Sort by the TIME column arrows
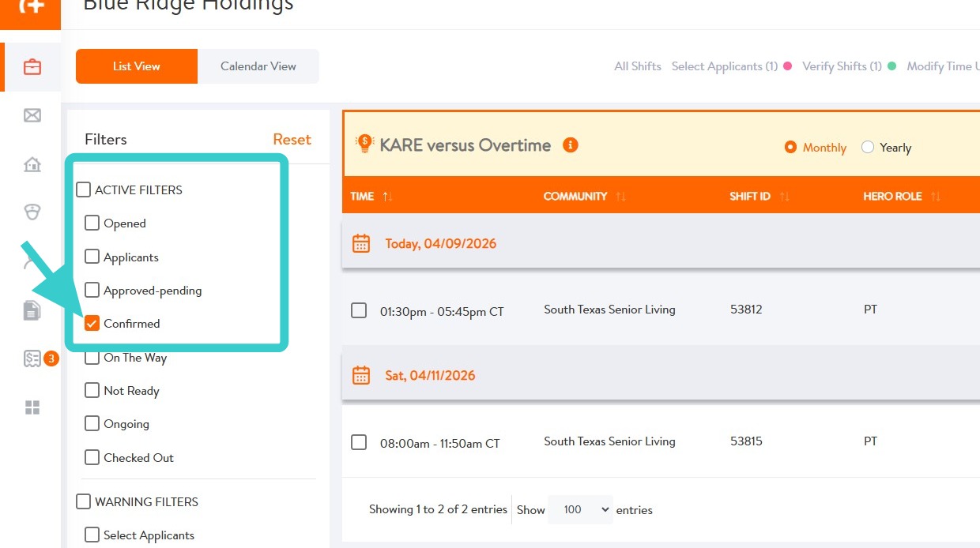Image resolution: width=980 pixels, height=548 pixels. [387, 197]
